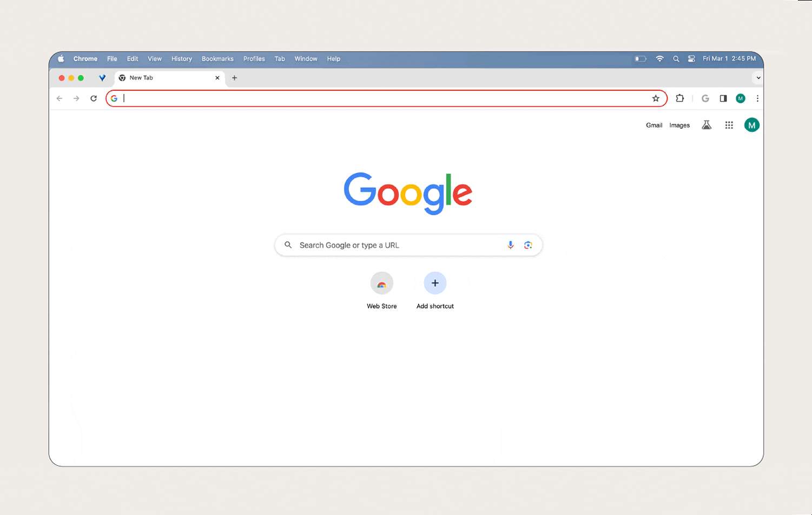Open the History menu
This screenshot has width=812, height=515.
(x=182, y=59)
